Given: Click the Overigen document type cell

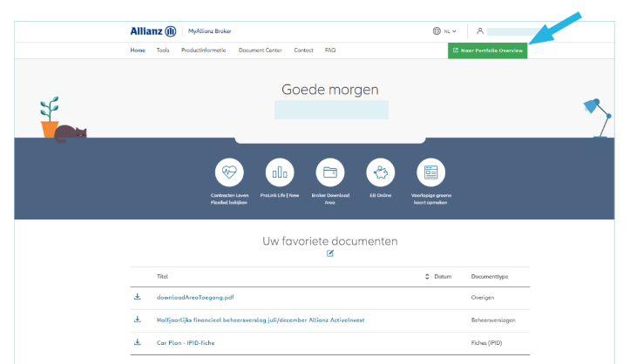Looking at the screenshot, I should point(483,298).
